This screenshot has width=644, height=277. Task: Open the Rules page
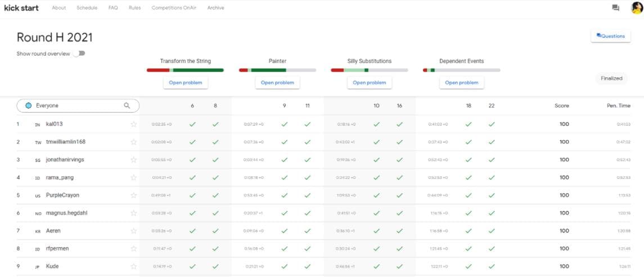[134, 8]
